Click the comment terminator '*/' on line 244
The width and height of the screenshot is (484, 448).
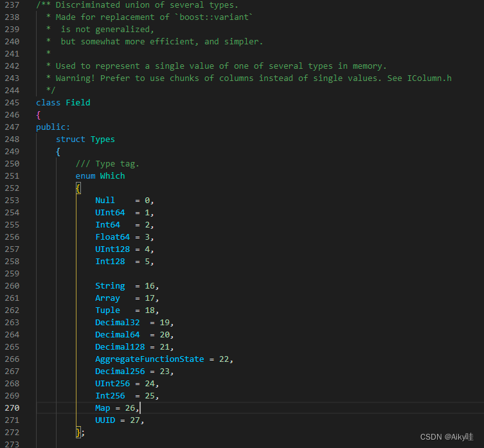[x=51, y=91]
